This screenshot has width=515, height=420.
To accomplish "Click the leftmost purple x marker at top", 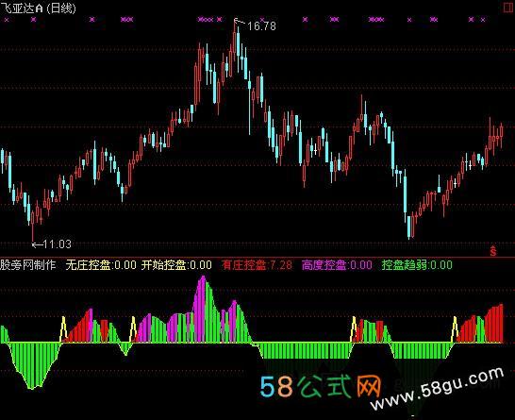I will tap(7, 20).
